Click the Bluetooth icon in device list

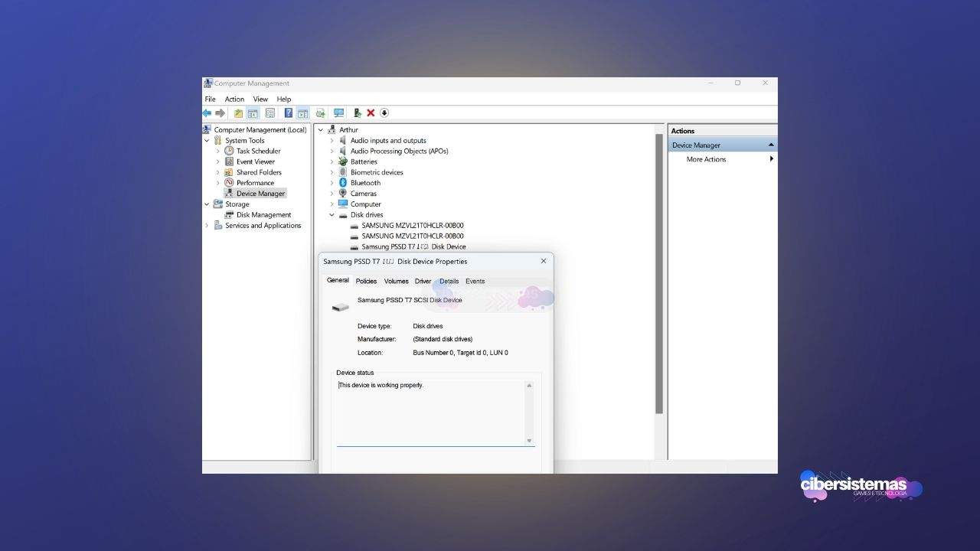pyautogui.click(x=343, y=183)
